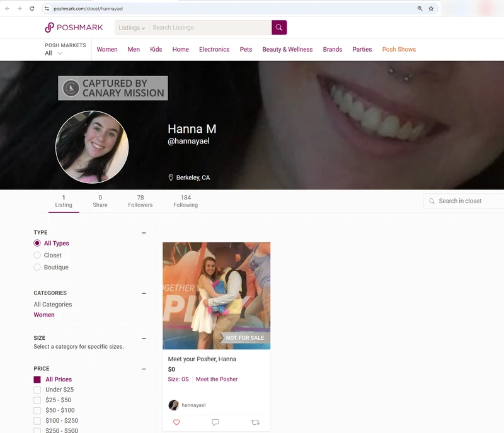Like the listing with the heart icon
The height and width of the screenshot is (433, 504).
[176, 422]
